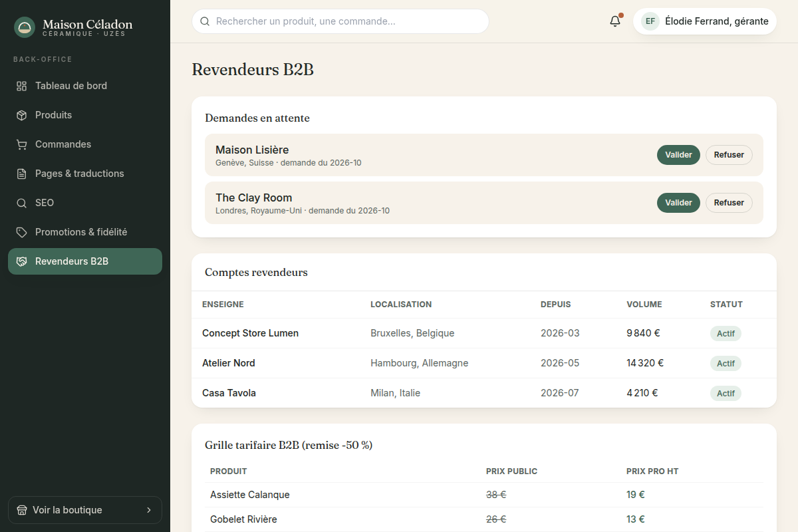Screen dimensions: 798x532
Task: Click the 2026-03 date cell
Action: click(x=560, y=333)
